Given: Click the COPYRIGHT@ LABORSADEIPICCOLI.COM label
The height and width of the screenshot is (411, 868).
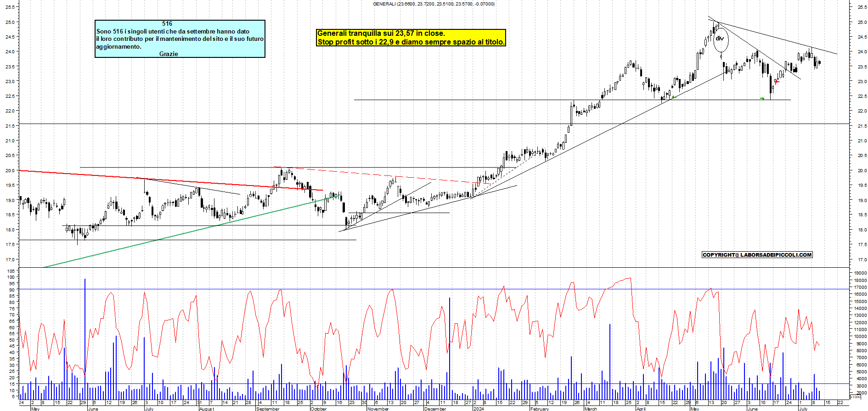Looking at the screenshot, I should point(757,255).
